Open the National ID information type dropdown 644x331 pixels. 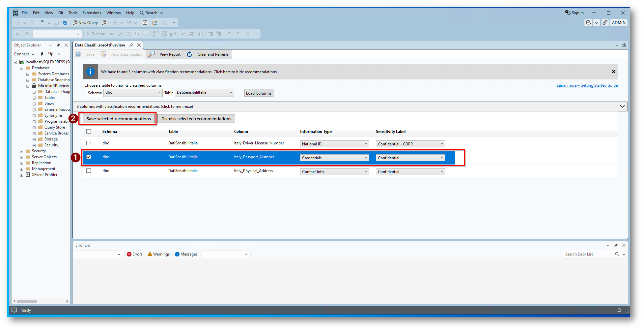click(x=334, y=144)
